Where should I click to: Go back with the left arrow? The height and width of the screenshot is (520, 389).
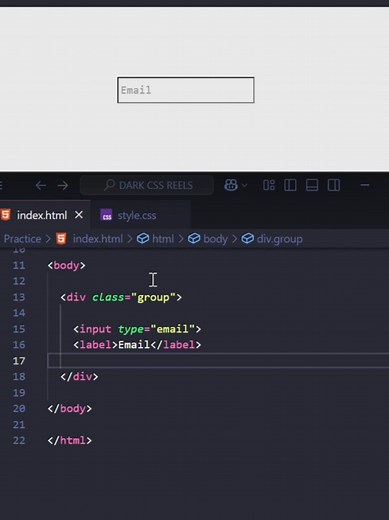(x=41, y=185)
